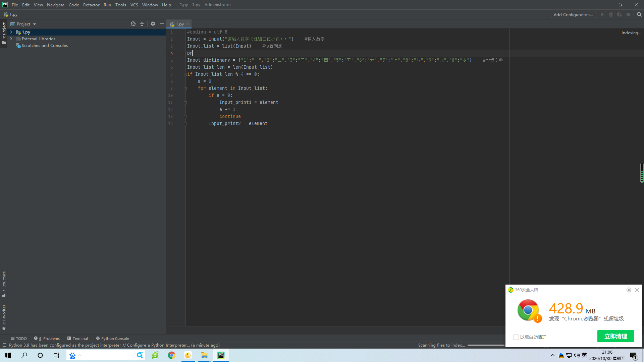
Task: Select the 1.py editor tab
Action: (179, 24)
